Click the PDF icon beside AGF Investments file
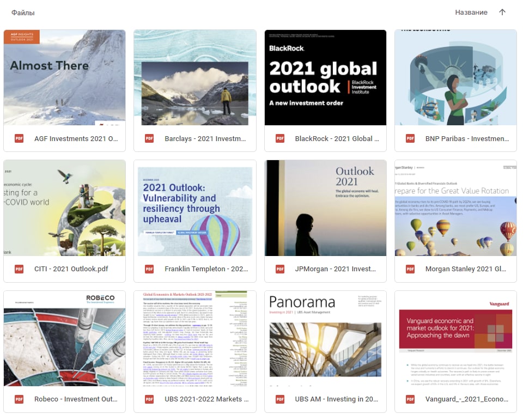Screen dimensions: 529x420 (19, 139)
